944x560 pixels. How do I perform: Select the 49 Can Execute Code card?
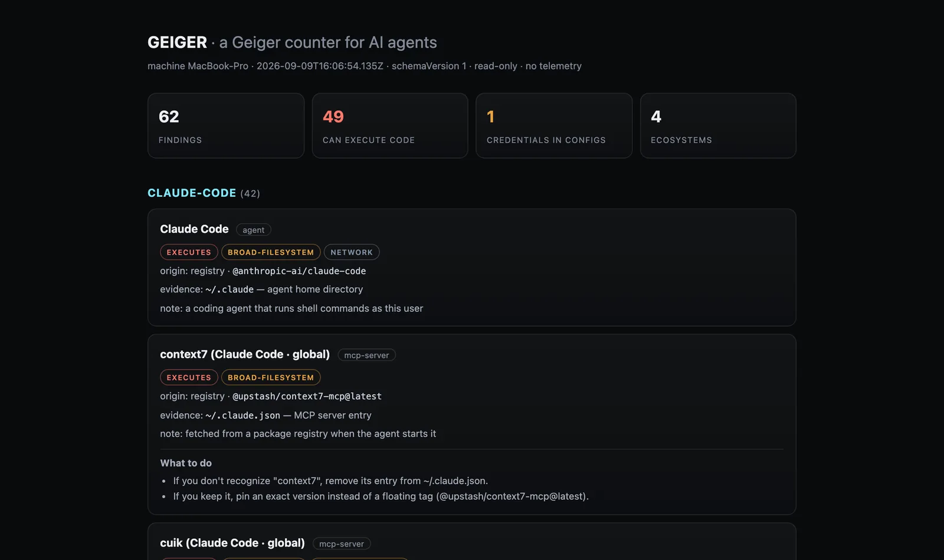390,126
